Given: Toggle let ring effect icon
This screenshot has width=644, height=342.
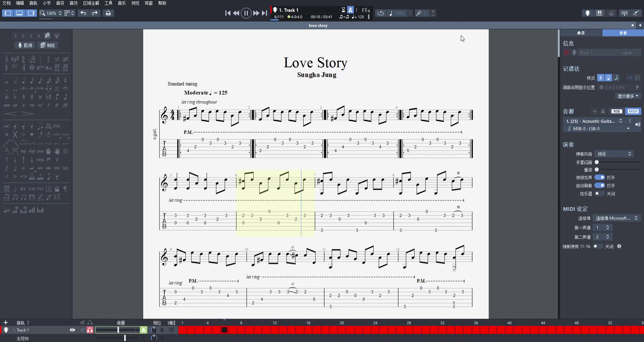Looking at the screenshot, I should [x=49, y=126].
